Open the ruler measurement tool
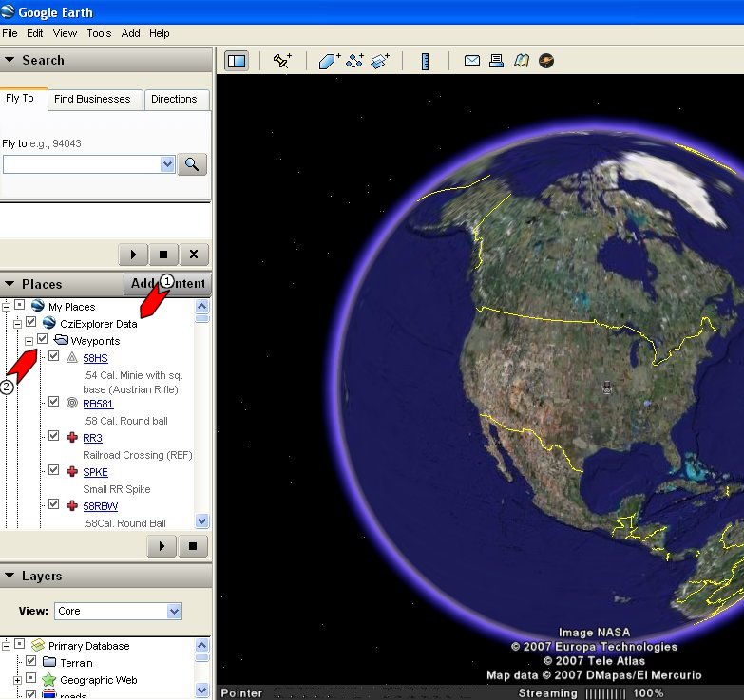 425,61
